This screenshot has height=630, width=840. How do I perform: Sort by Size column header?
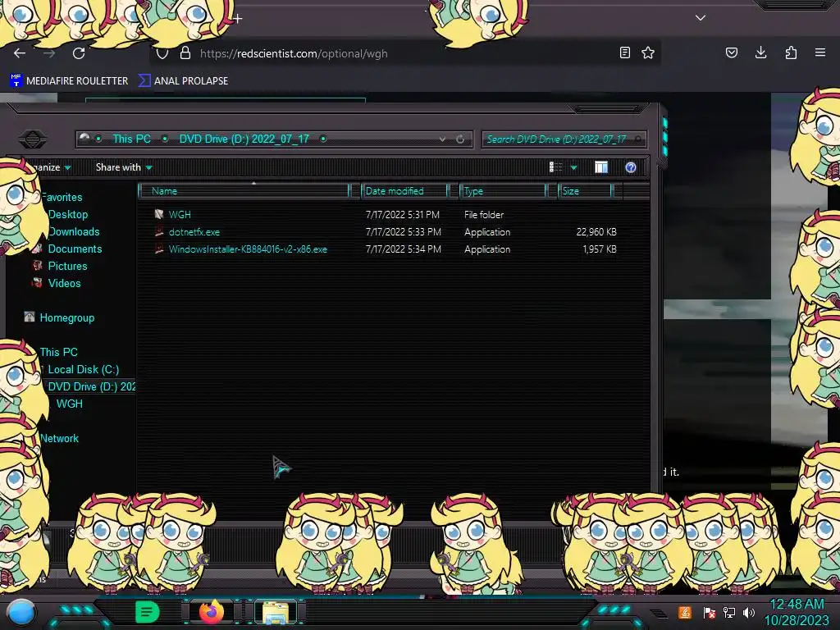click(586, 190)
